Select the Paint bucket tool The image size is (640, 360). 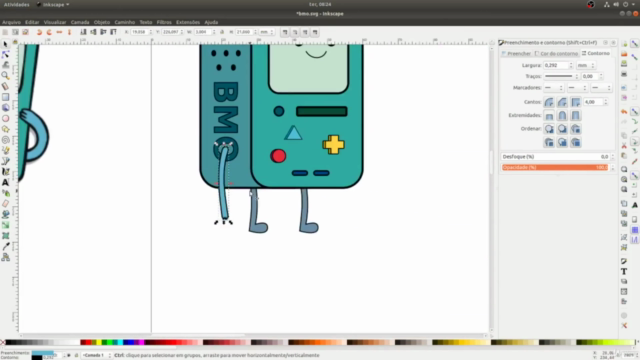[x=5, y=214]
